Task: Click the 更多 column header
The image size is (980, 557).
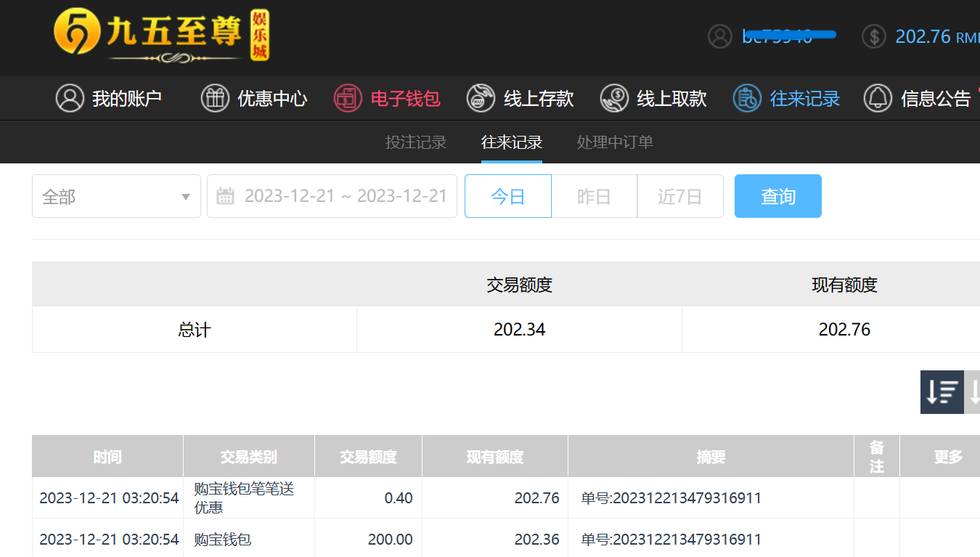Action: 948,457
